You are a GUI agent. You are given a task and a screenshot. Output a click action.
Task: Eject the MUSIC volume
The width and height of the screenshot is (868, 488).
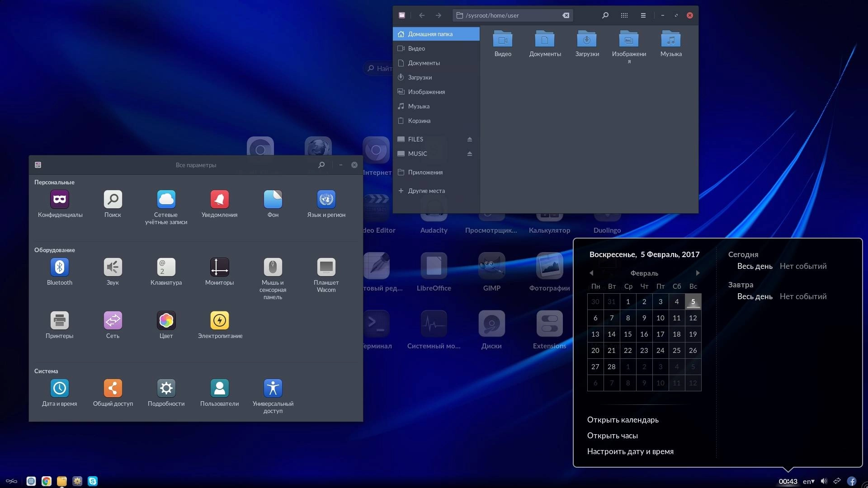pos(470,154)
